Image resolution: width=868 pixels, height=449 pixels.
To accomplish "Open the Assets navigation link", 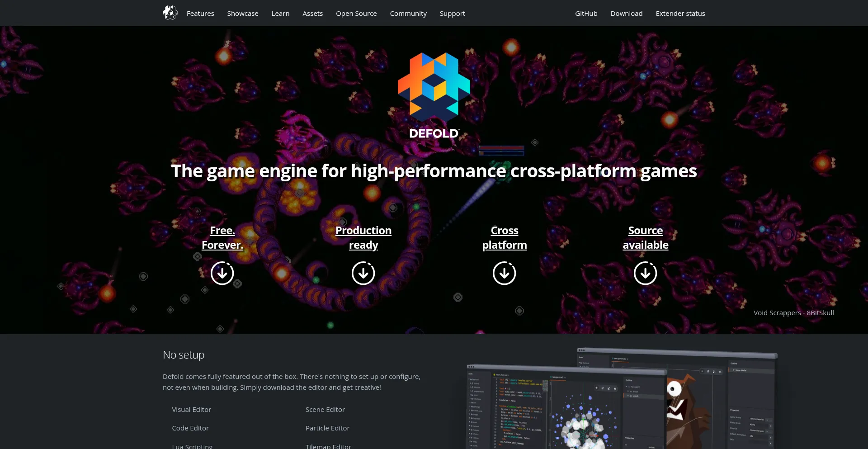I will coord(312,14).
